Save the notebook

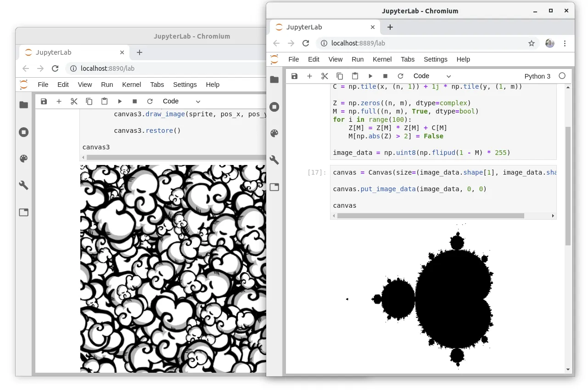pos(294,76)
